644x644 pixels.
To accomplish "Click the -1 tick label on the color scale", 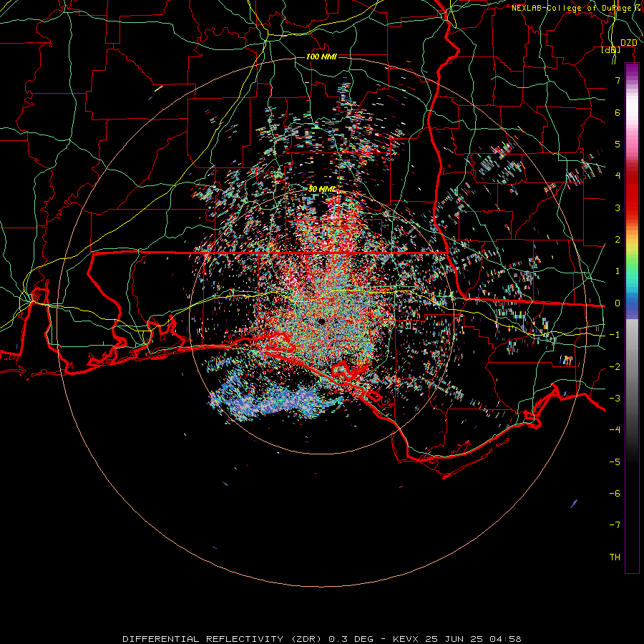I will 615,335.
